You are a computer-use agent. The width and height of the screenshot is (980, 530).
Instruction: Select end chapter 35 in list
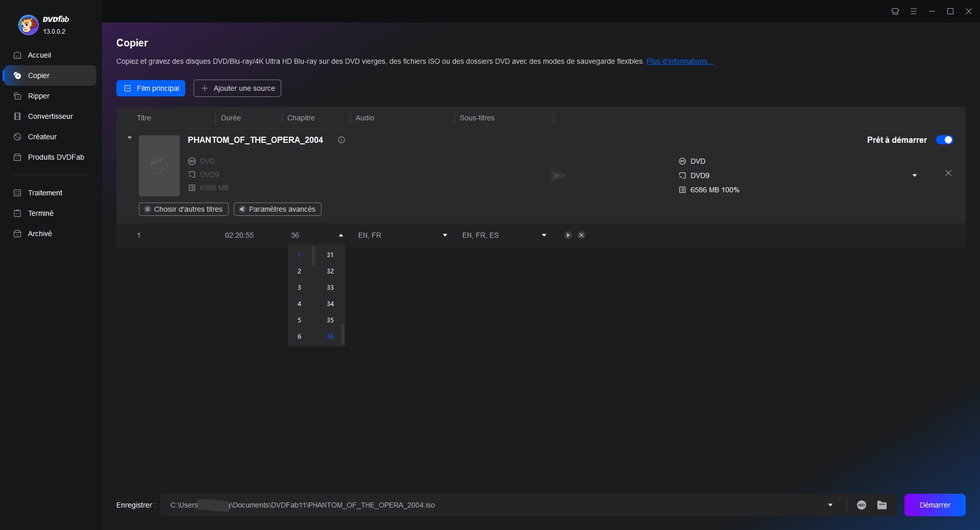(330, 320)
